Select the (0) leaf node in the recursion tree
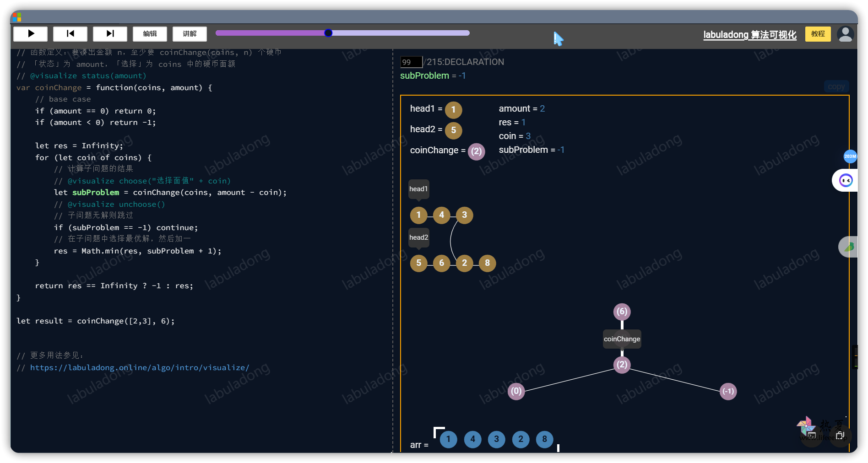The width and height of the screenshot is (868, 463). (516, 391)
